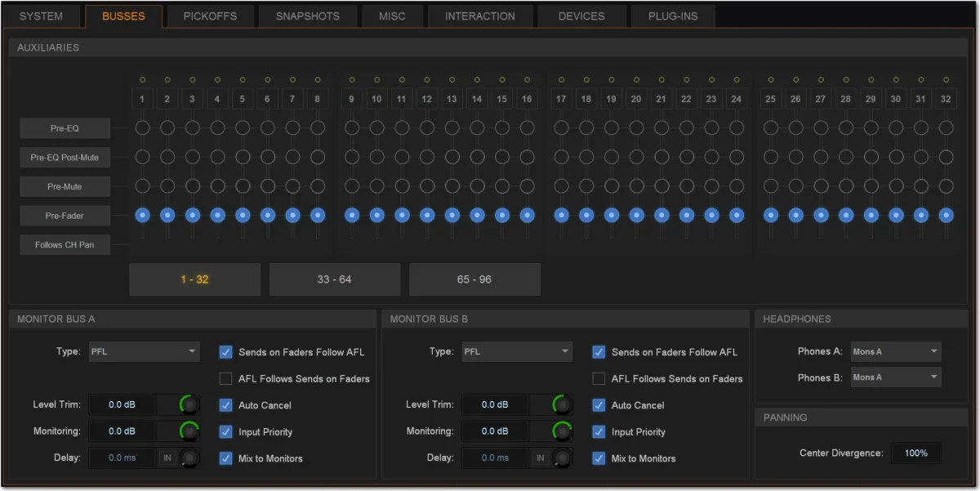Click aux number 16 box

[528, 99]
